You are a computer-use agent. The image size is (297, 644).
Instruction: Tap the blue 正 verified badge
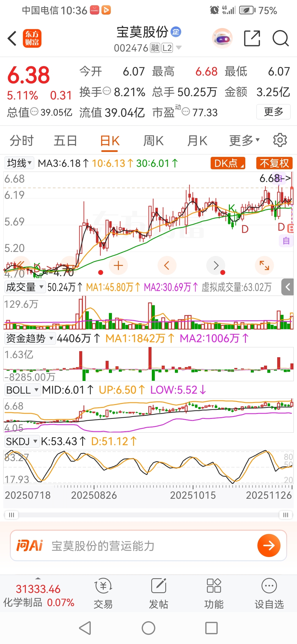coord(176,32)
